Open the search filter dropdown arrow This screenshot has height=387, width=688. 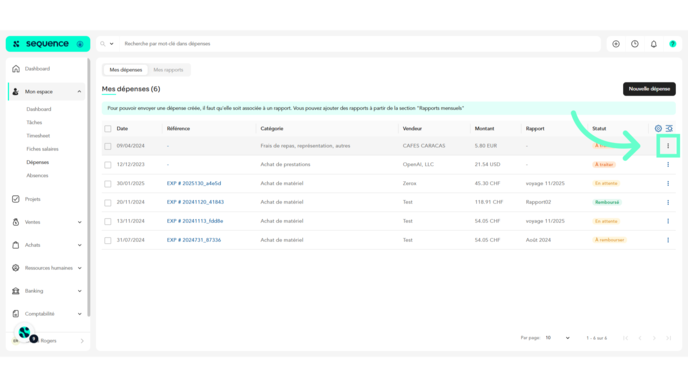click(111, 44)
